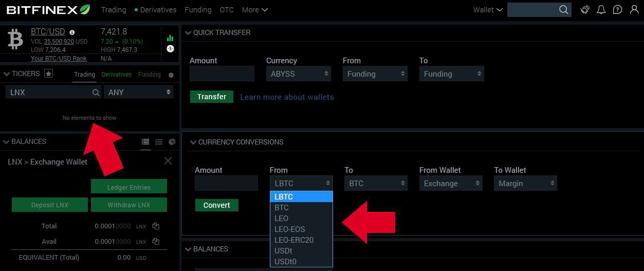
Task: Choose BTC from the From dropdown list
Action: (301, 208)
